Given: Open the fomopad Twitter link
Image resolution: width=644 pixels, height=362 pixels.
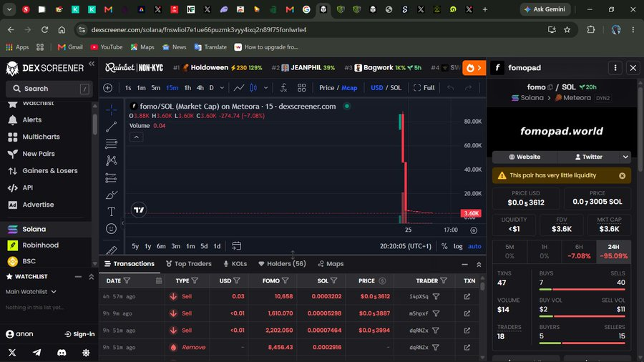Looking at the screenshot, I should tap(589, 157).
